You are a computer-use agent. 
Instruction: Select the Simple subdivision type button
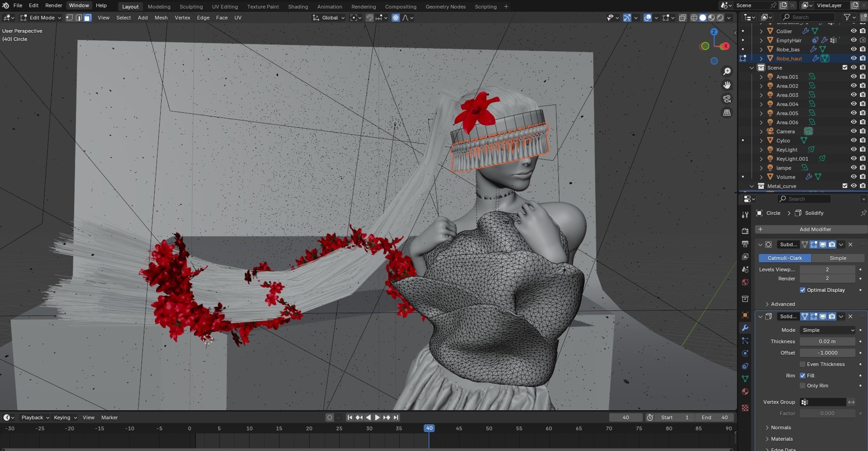point(837,258)
